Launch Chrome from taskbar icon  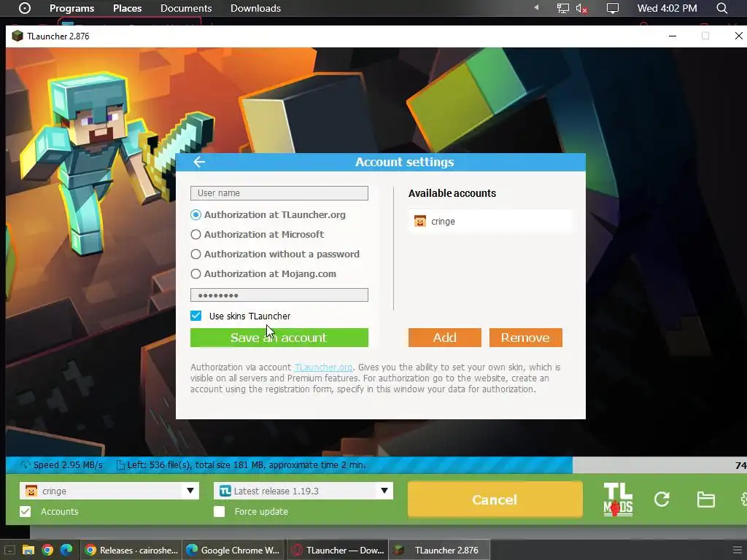pos(47,550)
